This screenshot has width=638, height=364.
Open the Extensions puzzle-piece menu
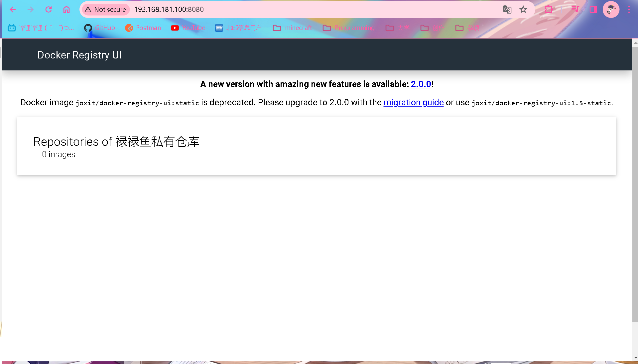[x=549, y=9]
